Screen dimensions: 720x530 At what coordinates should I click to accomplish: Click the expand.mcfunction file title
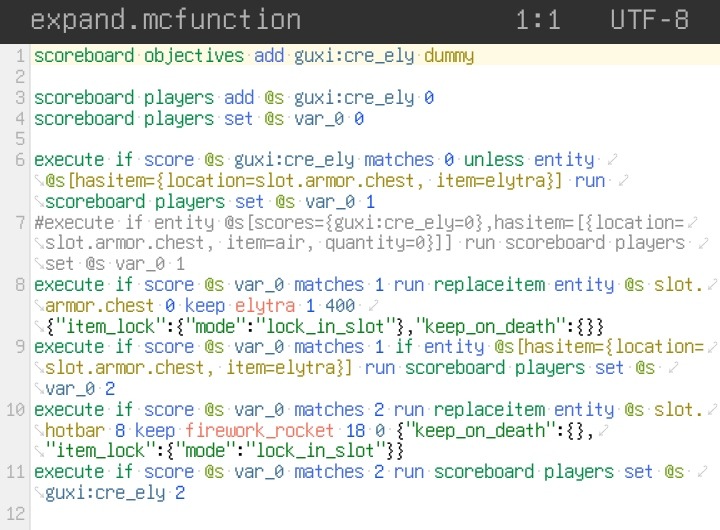pos(165,21)
